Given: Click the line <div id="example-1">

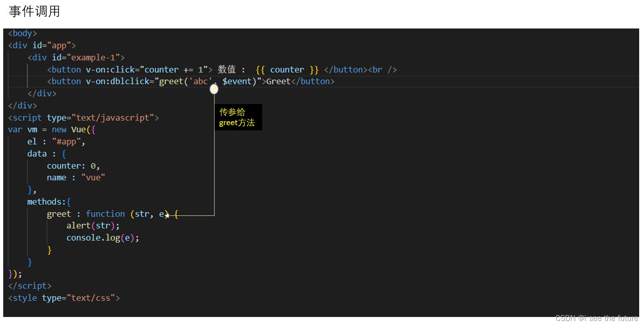Looking at the screenshot, I should click(x=76, y=57).
